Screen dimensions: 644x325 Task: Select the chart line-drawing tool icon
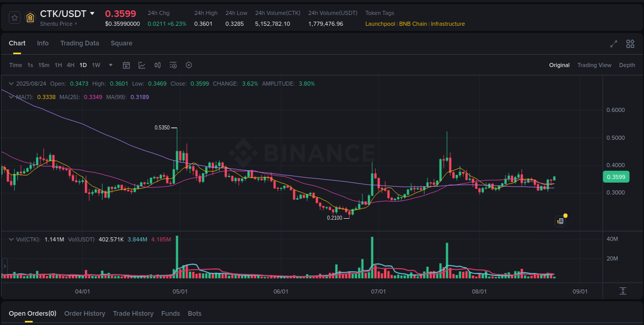(142, 65)
